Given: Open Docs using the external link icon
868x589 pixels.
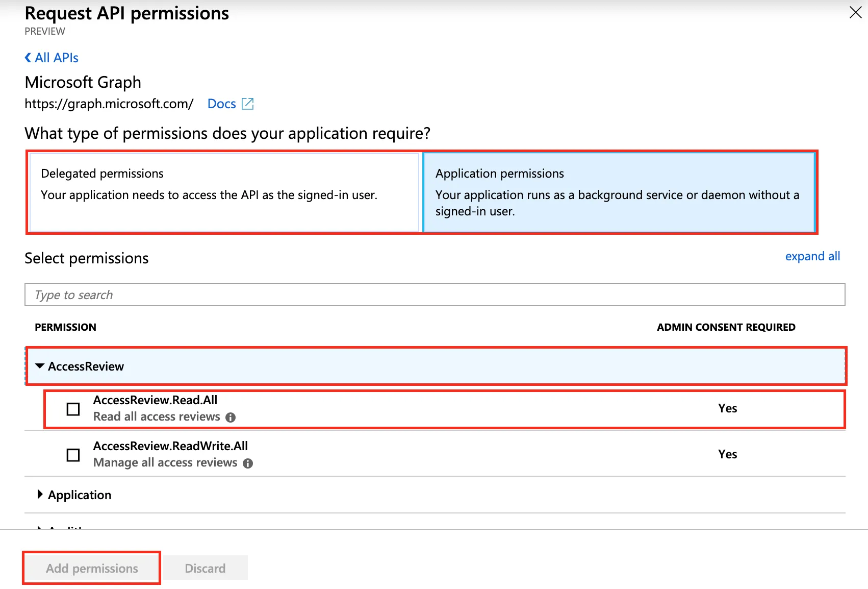Looking at the screenshot, I should [248, 103].
